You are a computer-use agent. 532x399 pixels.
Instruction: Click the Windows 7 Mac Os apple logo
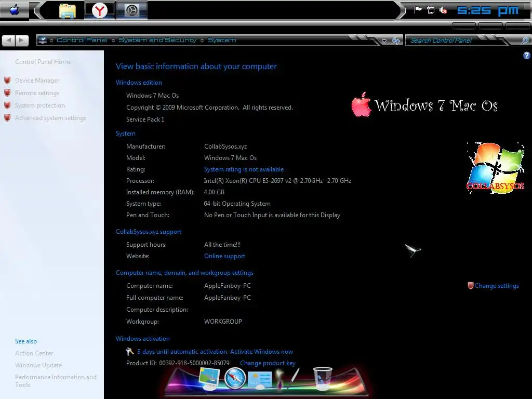tap(362, 105)
